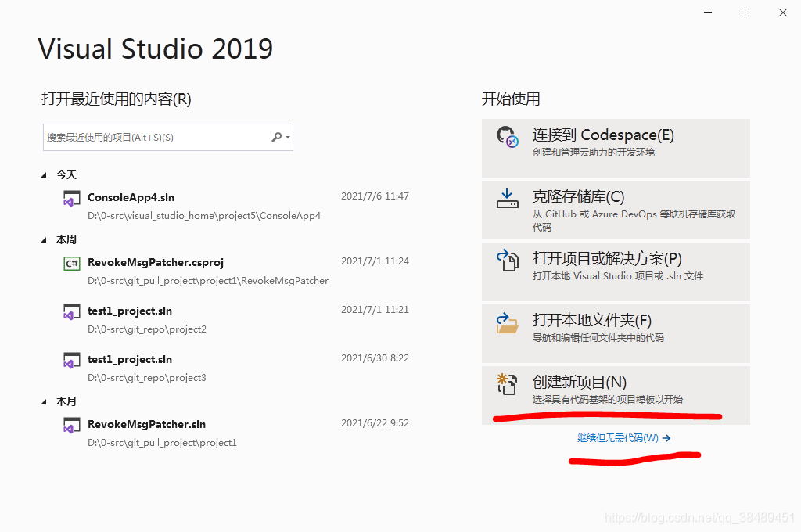This screenshot has width=801, height=532.
Task: Open the search options dropdown arrow
Action: pos(288,138)
